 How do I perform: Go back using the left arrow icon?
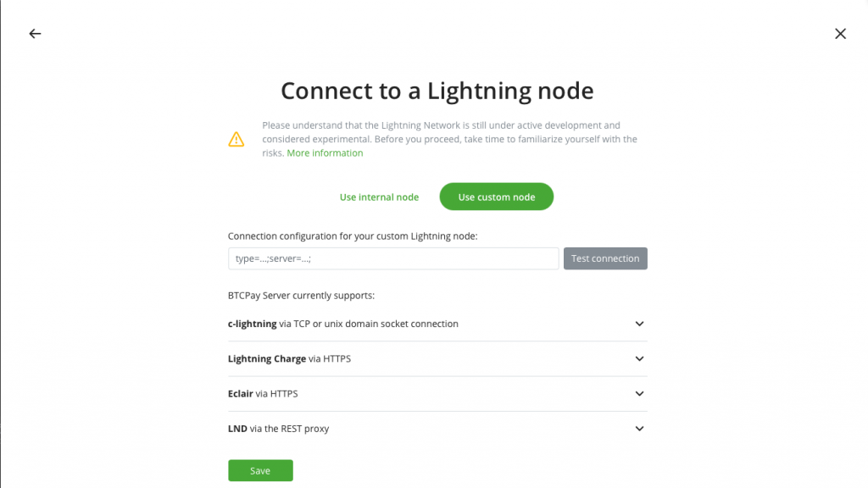[35, 34]
